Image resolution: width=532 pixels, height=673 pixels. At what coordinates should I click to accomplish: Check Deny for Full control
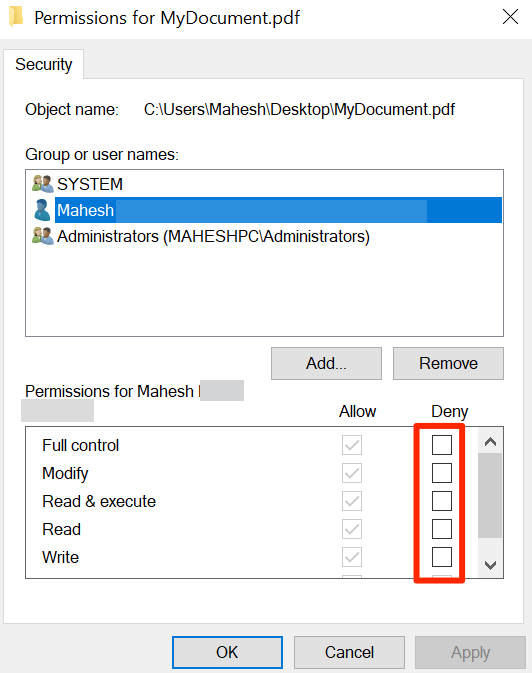441,445
